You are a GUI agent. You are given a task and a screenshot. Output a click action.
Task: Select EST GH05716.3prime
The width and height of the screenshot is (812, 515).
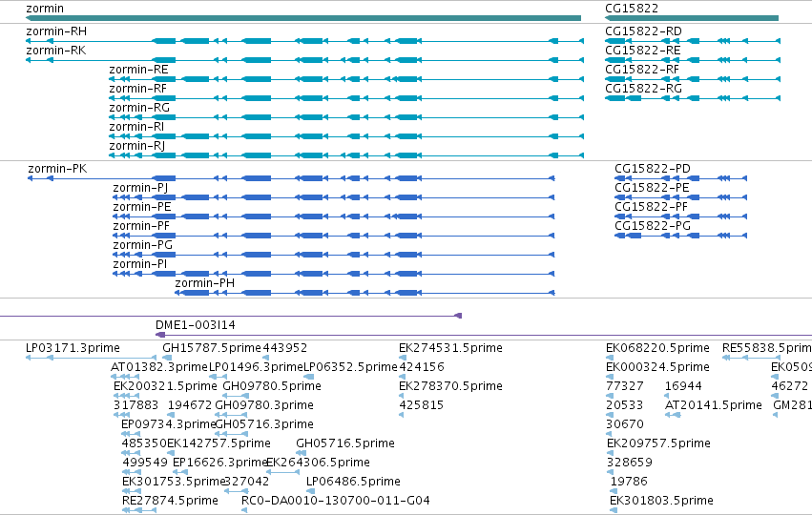coord(264,424)
